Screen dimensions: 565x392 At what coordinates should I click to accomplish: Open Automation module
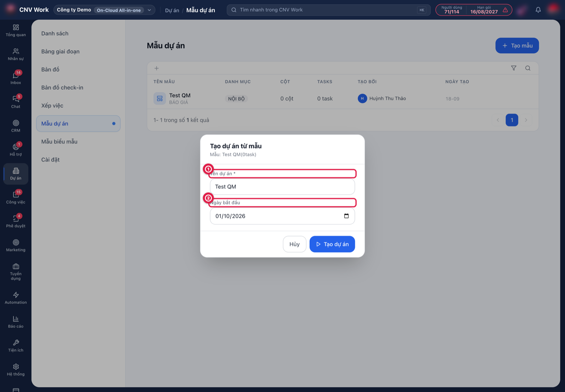click(16, 298)
